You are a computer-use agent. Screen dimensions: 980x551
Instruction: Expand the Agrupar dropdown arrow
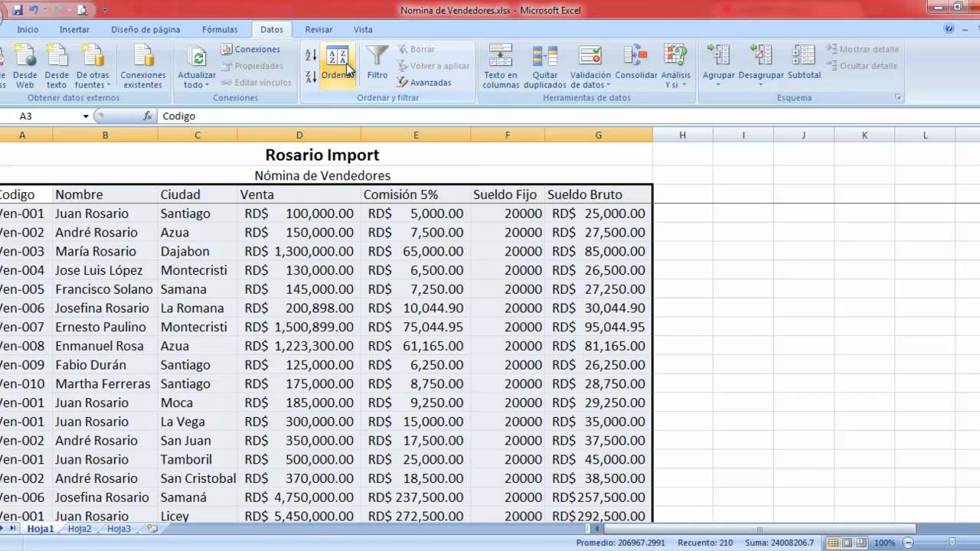click(x=718, y=83)
